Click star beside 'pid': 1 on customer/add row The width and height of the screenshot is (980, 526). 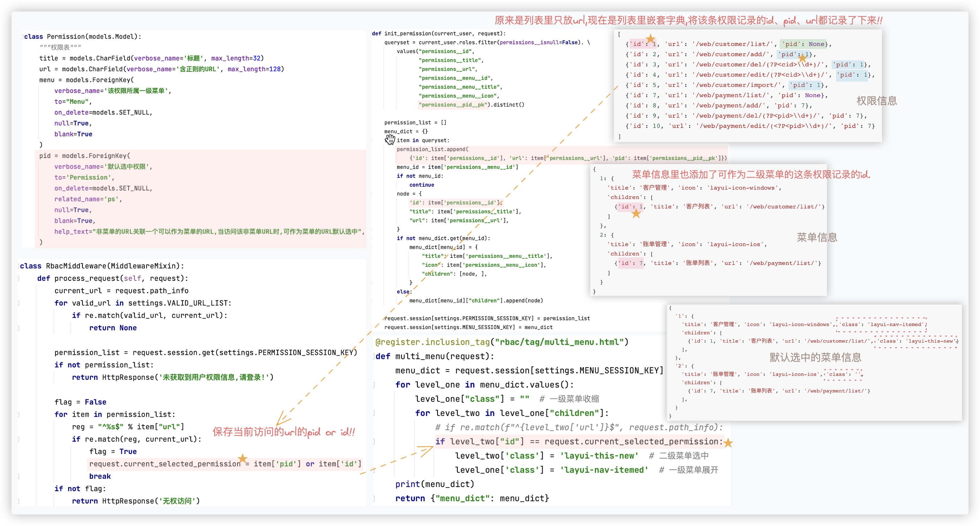click(x=802, y=58)
